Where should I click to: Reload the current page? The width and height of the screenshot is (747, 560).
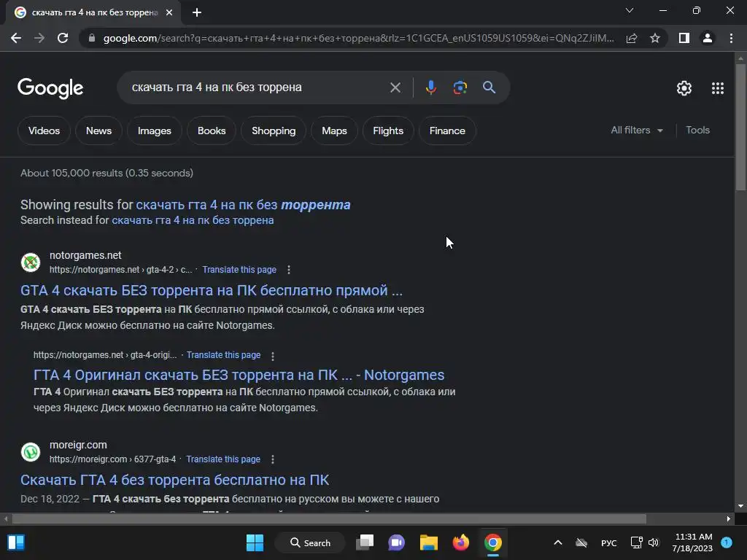pyautogui.click(x=63, y=38)
